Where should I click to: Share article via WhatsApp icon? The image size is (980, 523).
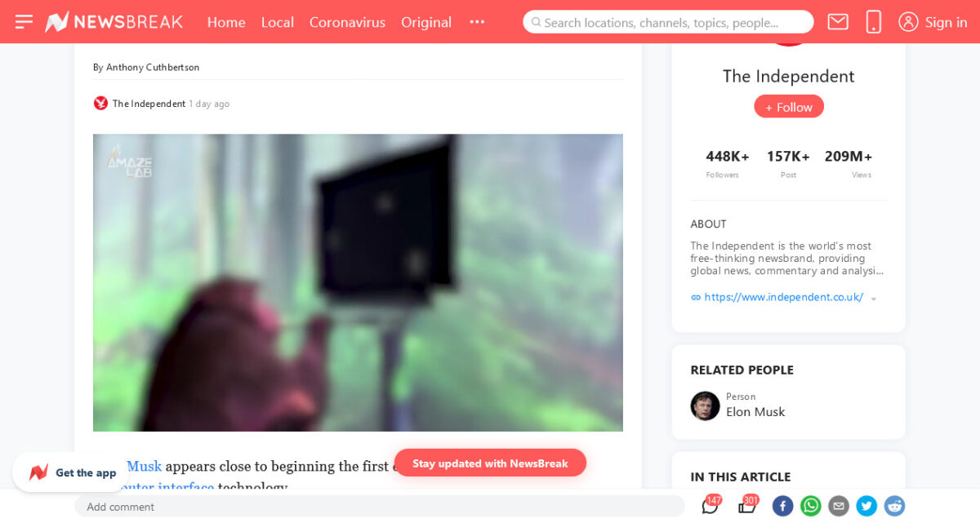pyautogui.click(x=810, y=506)
